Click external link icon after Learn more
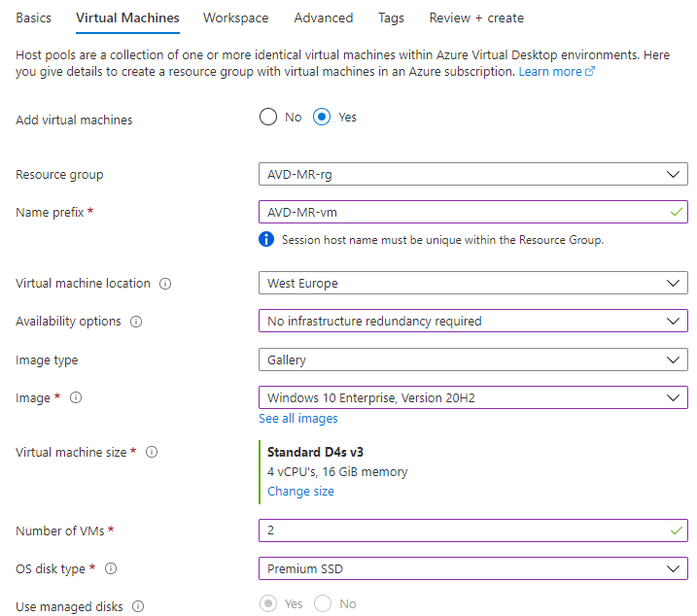 click(x=590, y=71)
